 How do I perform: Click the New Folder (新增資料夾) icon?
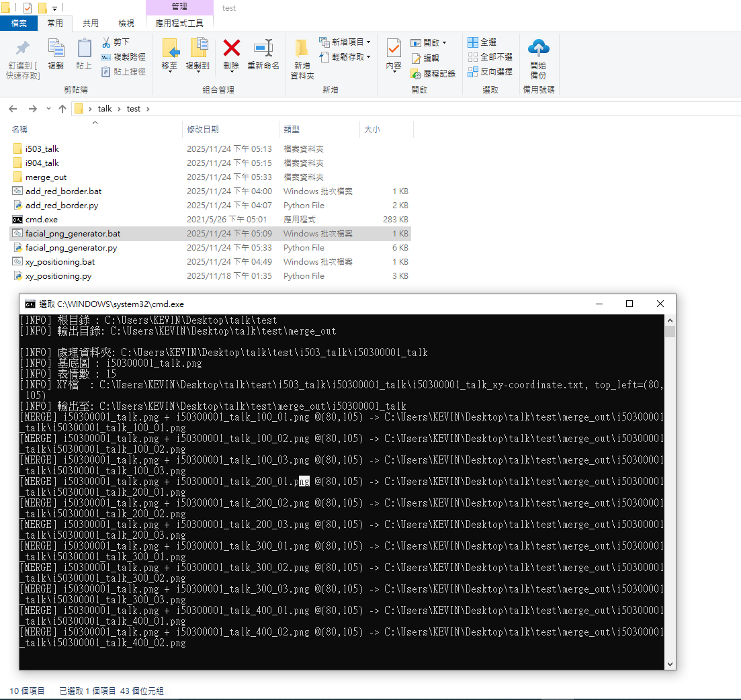[x=302, y=48]
